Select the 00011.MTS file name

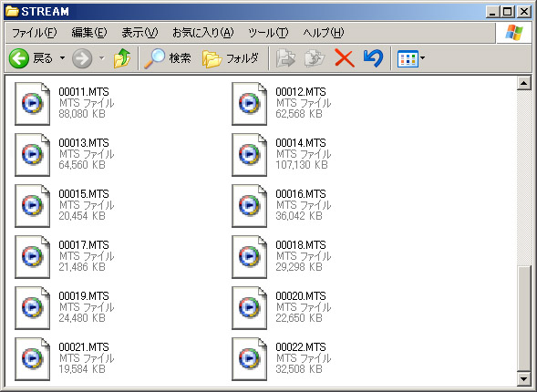pyautogui.click(x=84, y=92)
